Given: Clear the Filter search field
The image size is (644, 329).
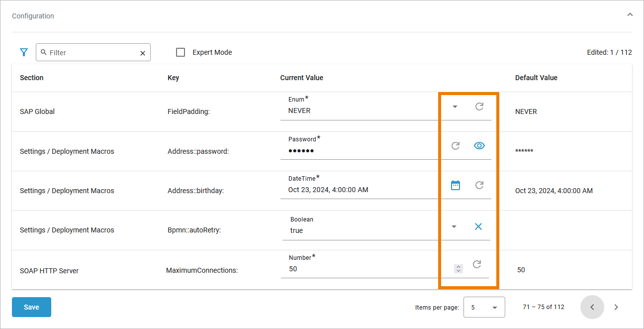Looking at the screenshot, I should coord(143,53).
